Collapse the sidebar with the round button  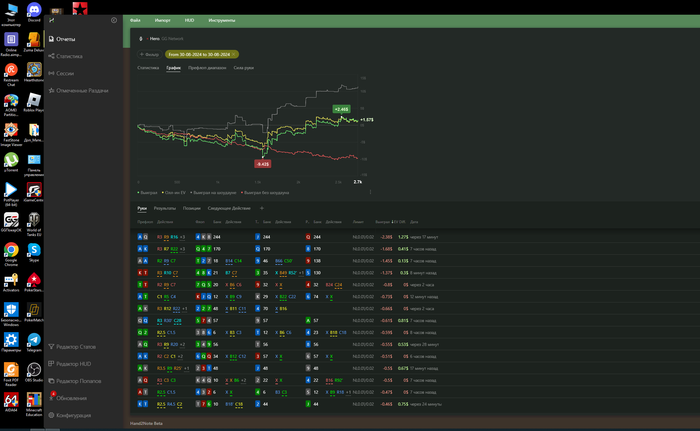tap(114, 20)
